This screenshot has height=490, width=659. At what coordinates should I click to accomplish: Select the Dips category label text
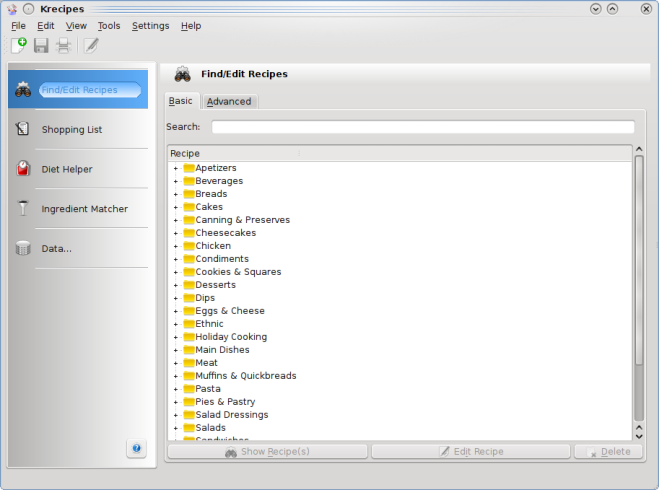click(205, 298)
